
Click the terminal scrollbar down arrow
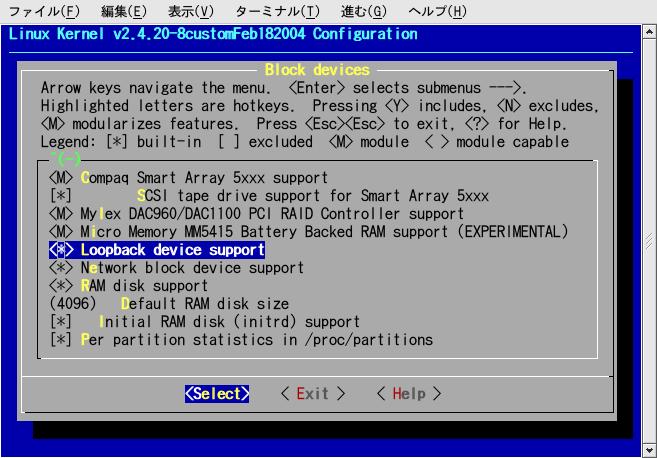(x=649, y=450)
